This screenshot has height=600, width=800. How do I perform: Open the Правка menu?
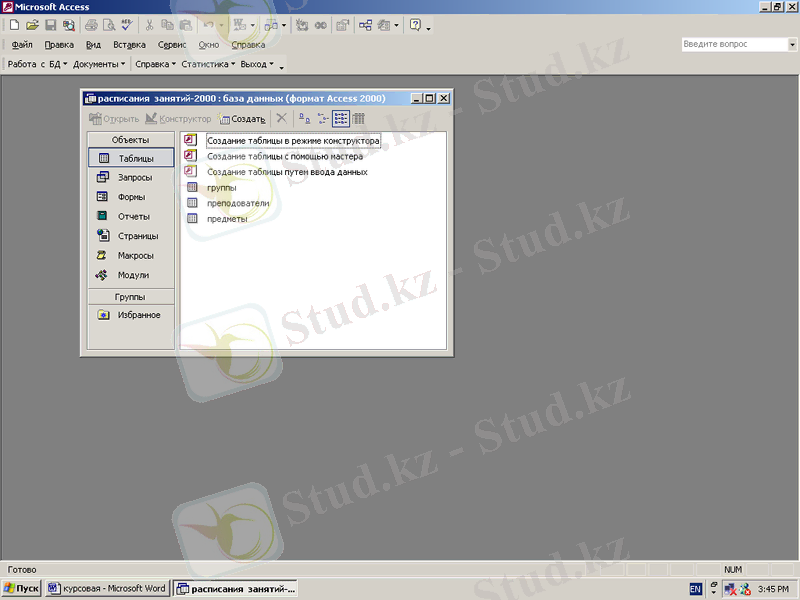point(59,44)
